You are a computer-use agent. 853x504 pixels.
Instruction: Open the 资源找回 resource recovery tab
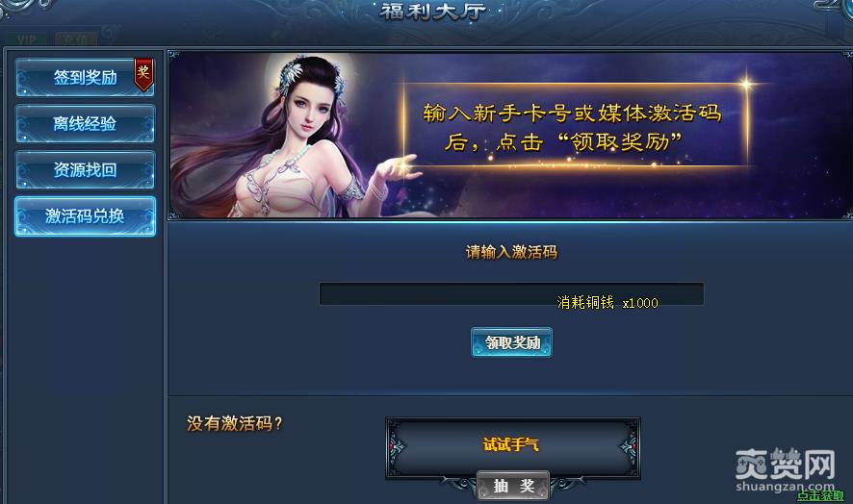click(x=85, y=170)
